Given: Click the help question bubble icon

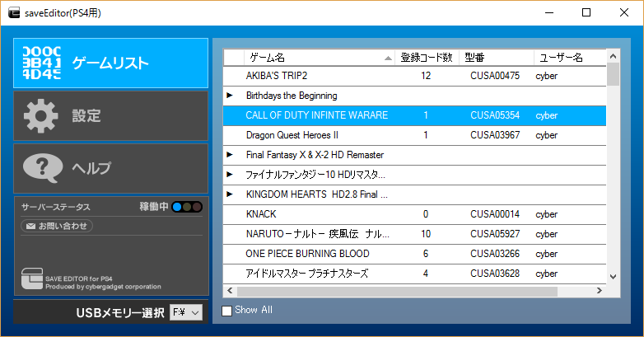Looking at the screenshot, I should click(40, 168).
